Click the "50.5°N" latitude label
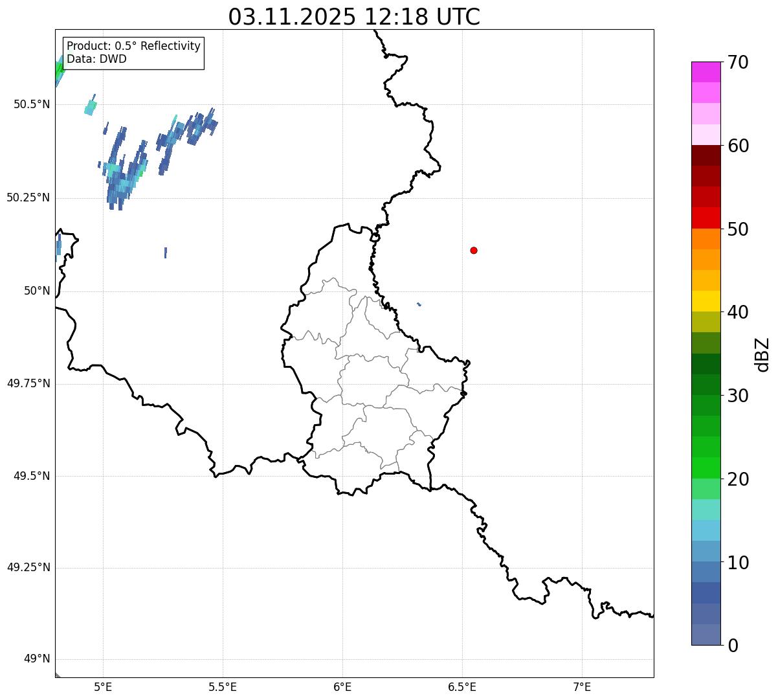 [32, 105]
